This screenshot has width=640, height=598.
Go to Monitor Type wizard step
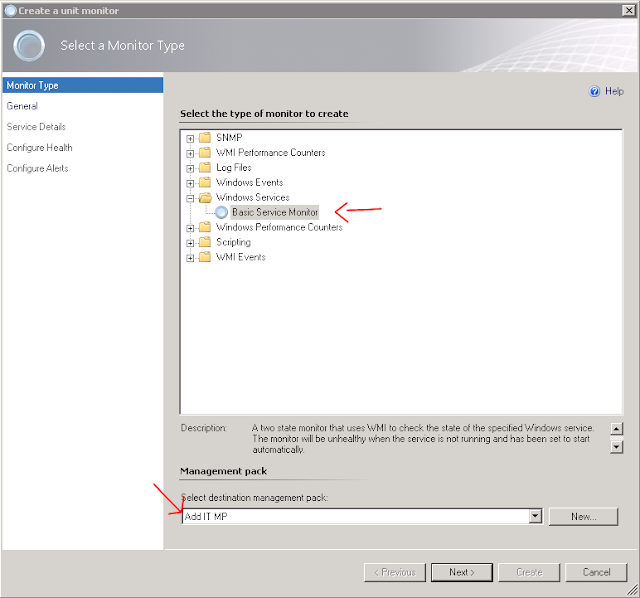83,85
